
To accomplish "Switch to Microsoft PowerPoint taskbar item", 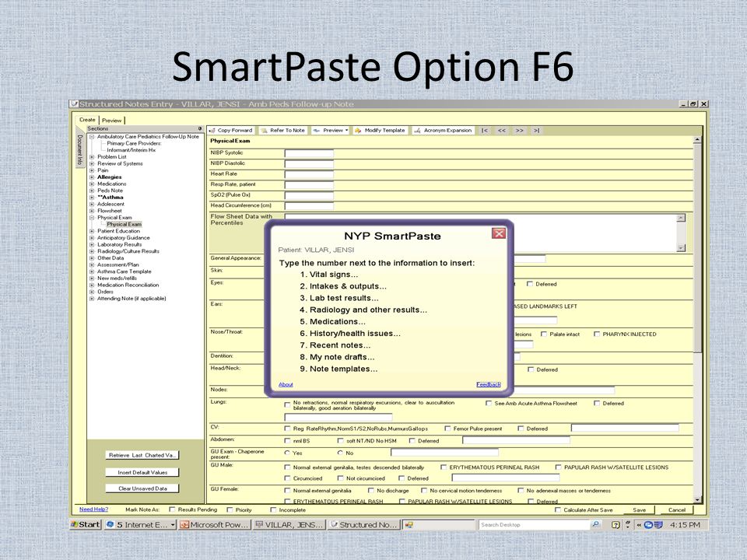I will pos(215,524).
